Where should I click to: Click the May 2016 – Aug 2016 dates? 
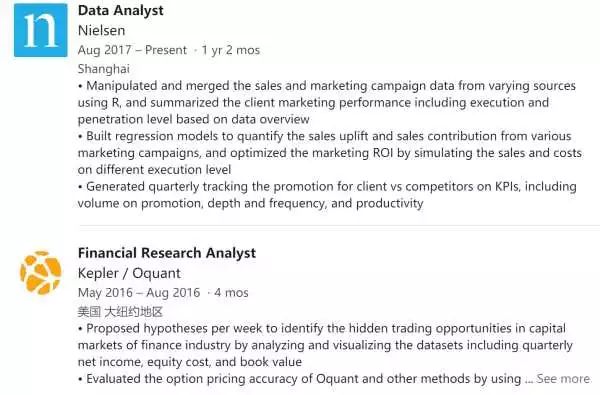pos(139,293)
